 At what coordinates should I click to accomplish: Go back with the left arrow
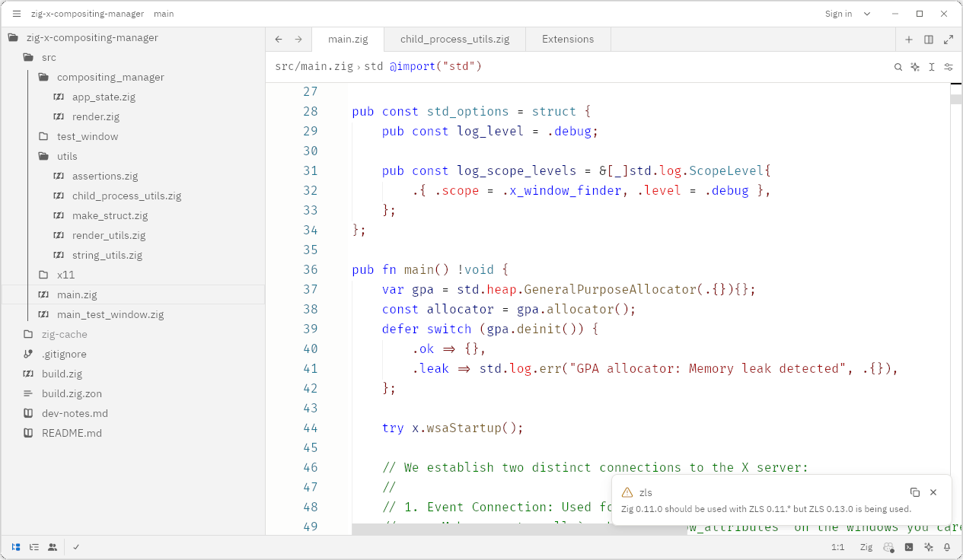279,40
